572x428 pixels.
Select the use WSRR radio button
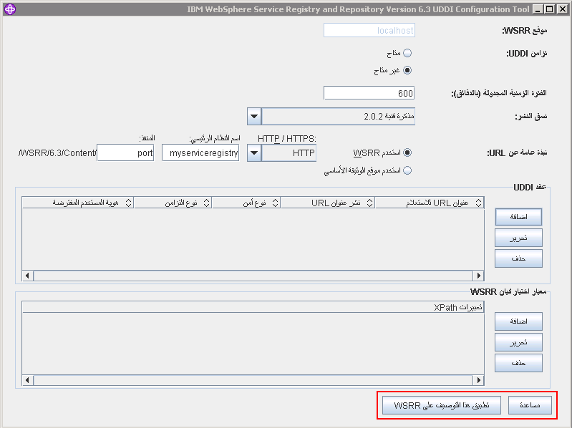click(407, 153)
